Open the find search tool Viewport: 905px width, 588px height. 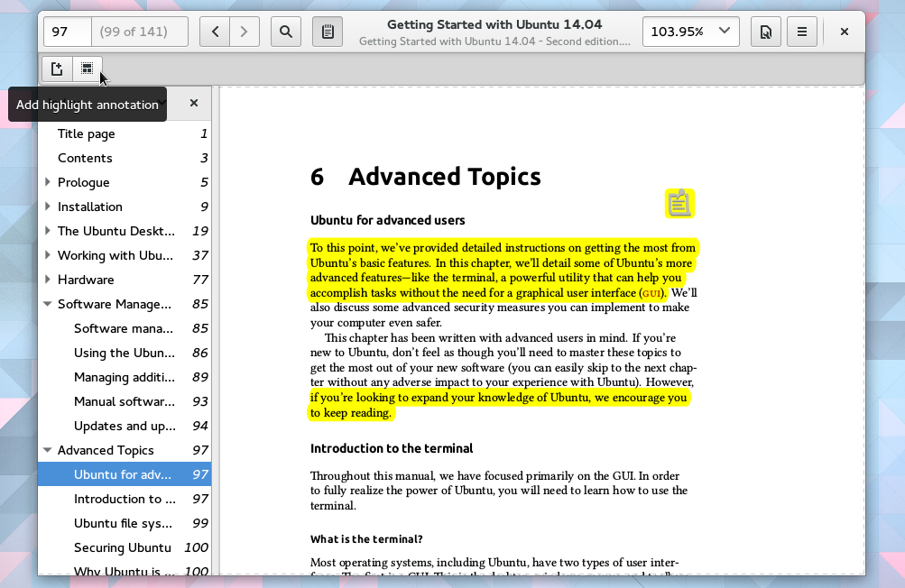(x=286, y=32)
